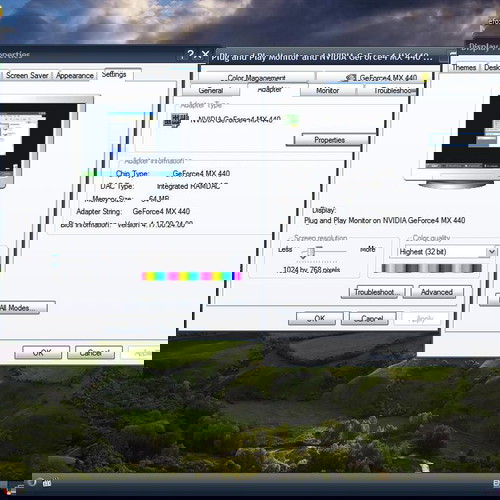This screenshot has width=500, height=500.
Task: Click the Adapter String GeForce4 MX 440 text
Action: pyautogui.click(x=161, y=211)
